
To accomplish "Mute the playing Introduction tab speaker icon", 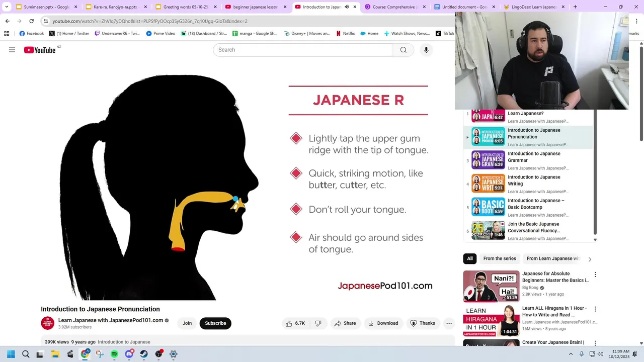I will coord(347,7).
